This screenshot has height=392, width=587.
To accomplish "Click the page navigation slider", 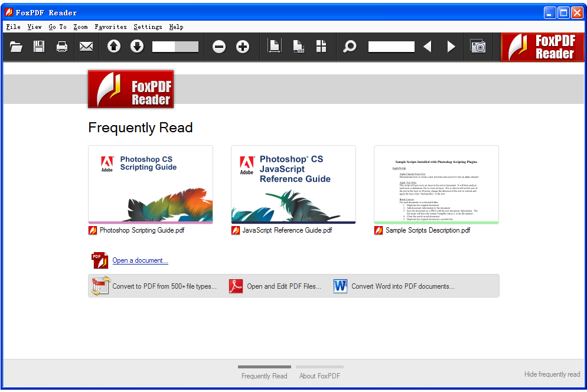I will point(175,47).
